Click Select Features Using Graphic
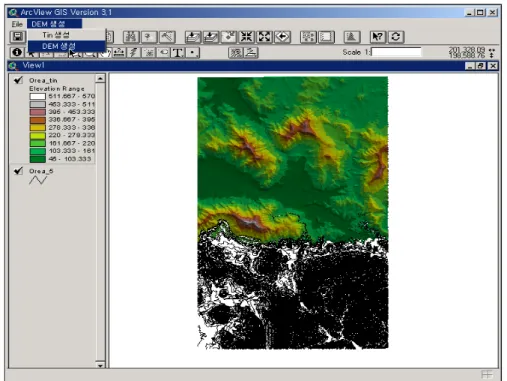The height and width of the screenshot is (381, 507). point(308,37)
